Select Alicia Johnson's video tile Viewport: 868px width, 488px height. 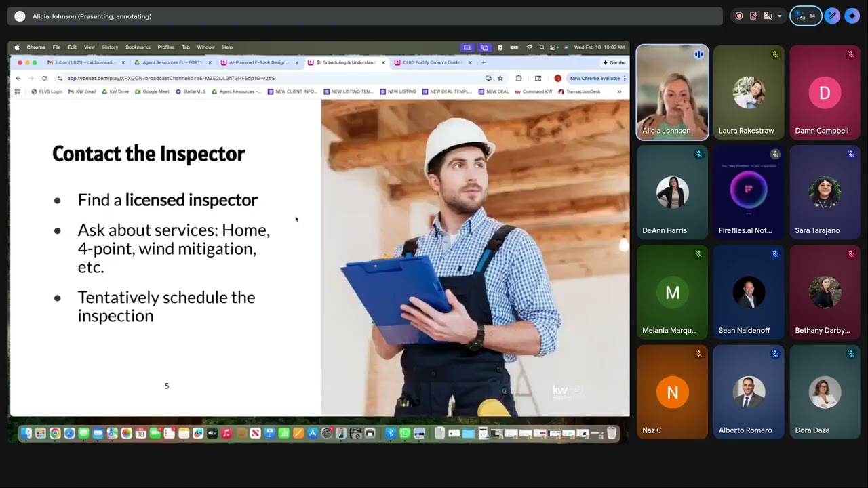click(x=672, y=92)
